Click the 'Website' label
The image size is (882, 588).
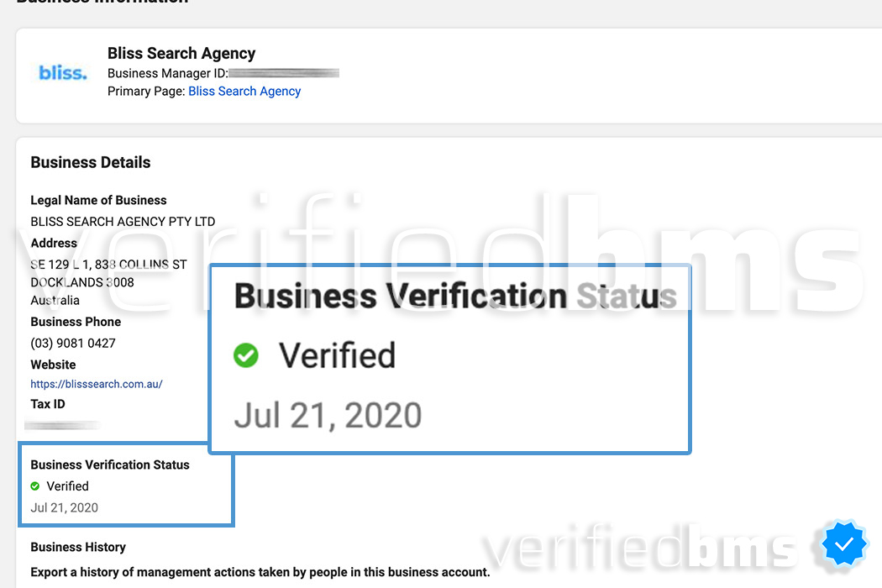point(53,365)
